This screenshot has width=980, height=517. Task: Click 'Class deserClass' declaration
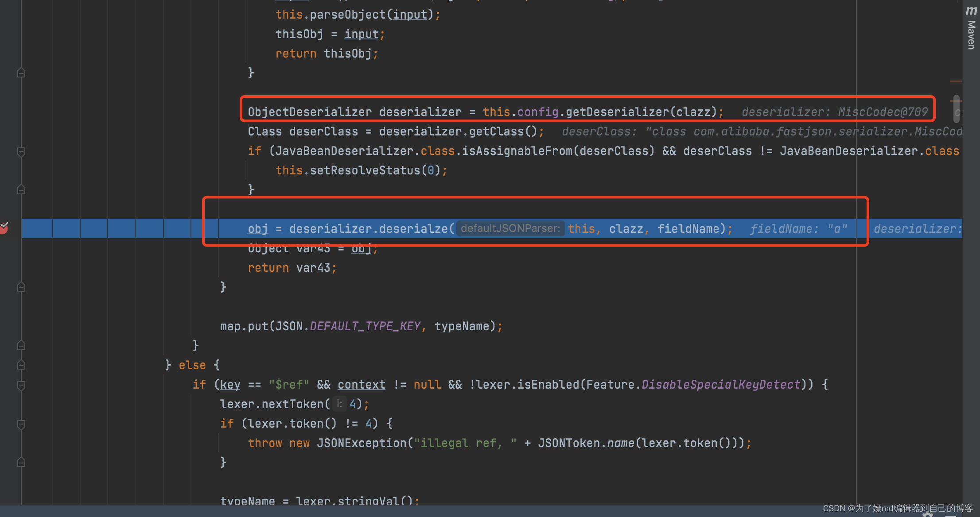point(303,131)
